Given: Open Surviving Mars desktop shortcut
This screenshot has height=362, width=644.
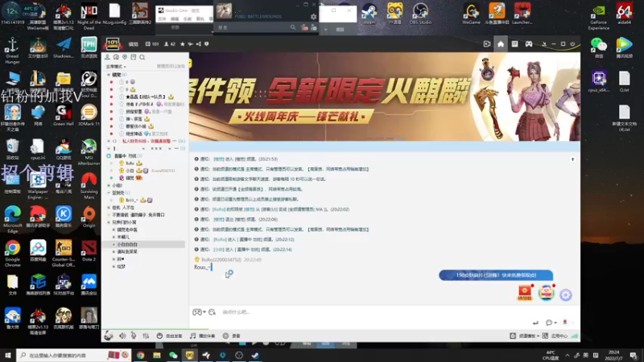Looking at the screenshot, I should pos(89,186).
